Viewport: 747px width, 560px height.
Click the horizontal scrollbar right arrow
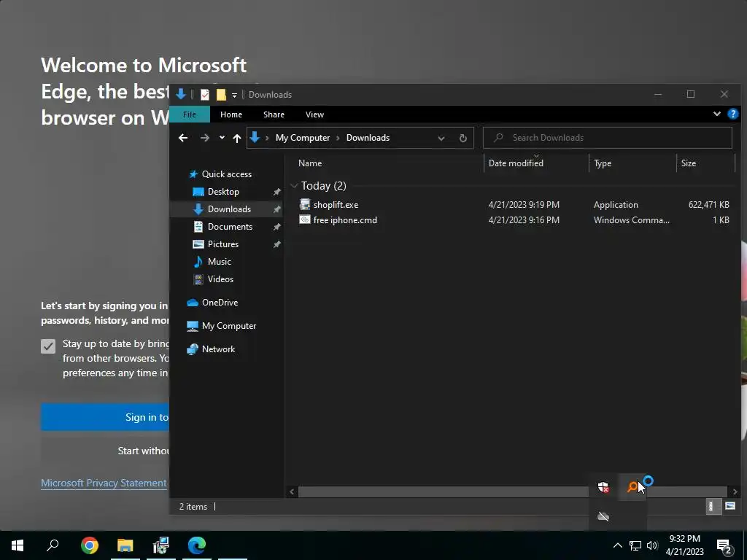735,492
